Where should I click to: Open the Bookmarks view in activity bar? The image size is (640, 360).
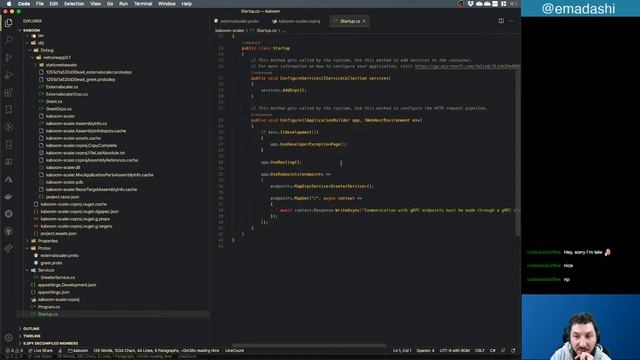(x=9, y=110)
